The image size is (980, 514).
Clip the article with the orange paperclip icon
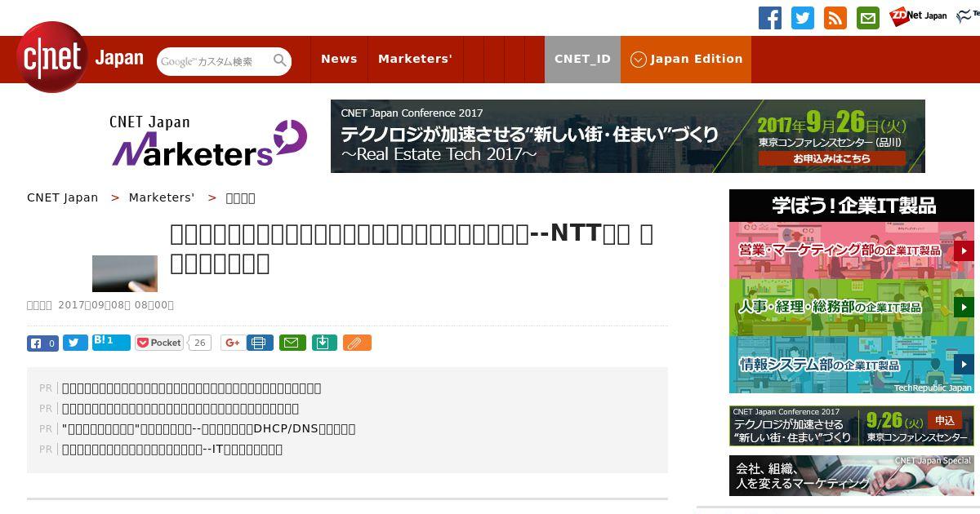(357, 343)
